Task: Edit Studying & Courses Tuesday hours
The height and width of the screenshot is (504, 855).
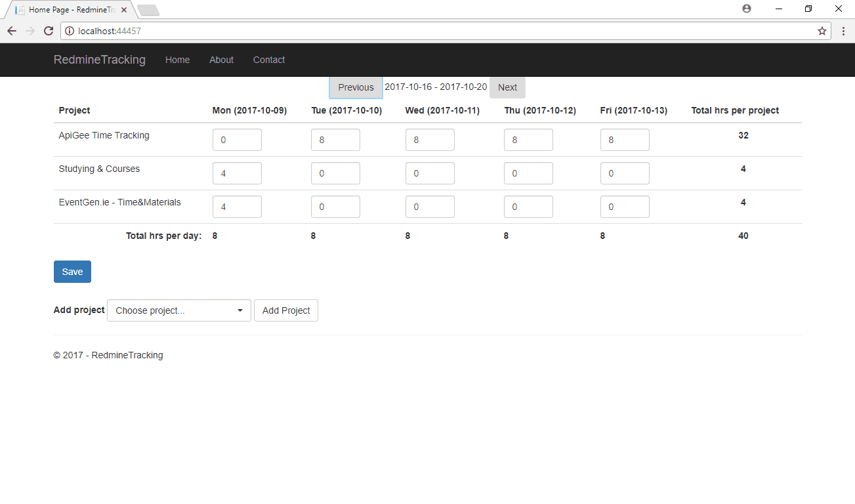Action: click(x=335, y=173)
